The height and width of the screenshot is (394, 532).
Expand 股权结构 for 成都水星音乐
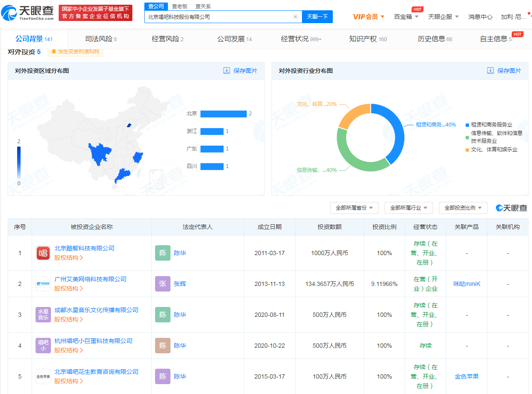(x=69, y=319)
